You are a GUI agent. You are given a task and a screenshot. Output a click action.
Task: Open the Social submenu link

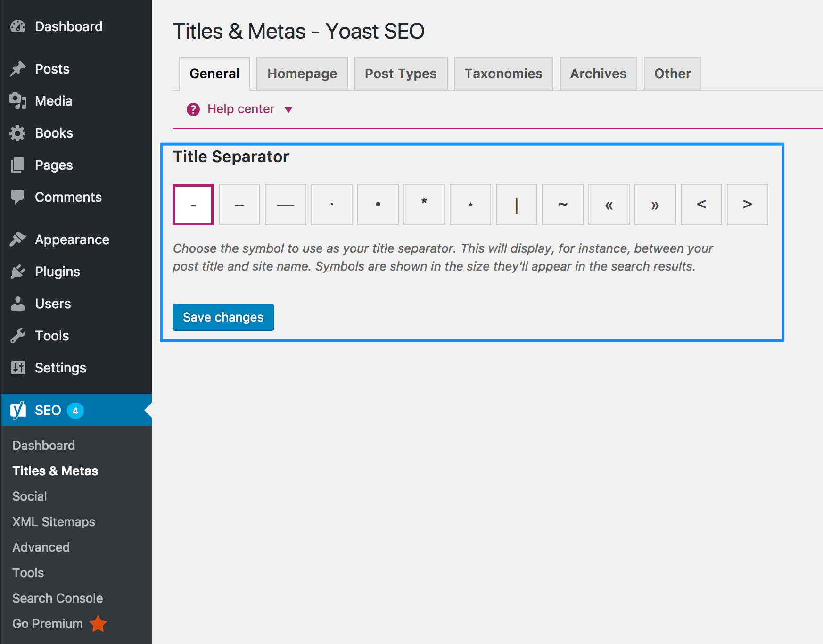coord(30,496)
